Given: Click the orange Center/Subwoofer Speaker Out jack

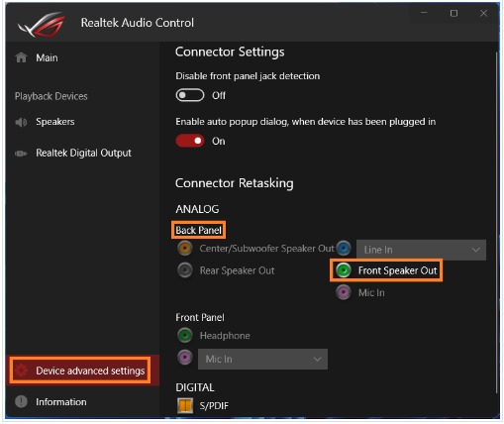Looking at the screenshot, I should coord(185,248).
